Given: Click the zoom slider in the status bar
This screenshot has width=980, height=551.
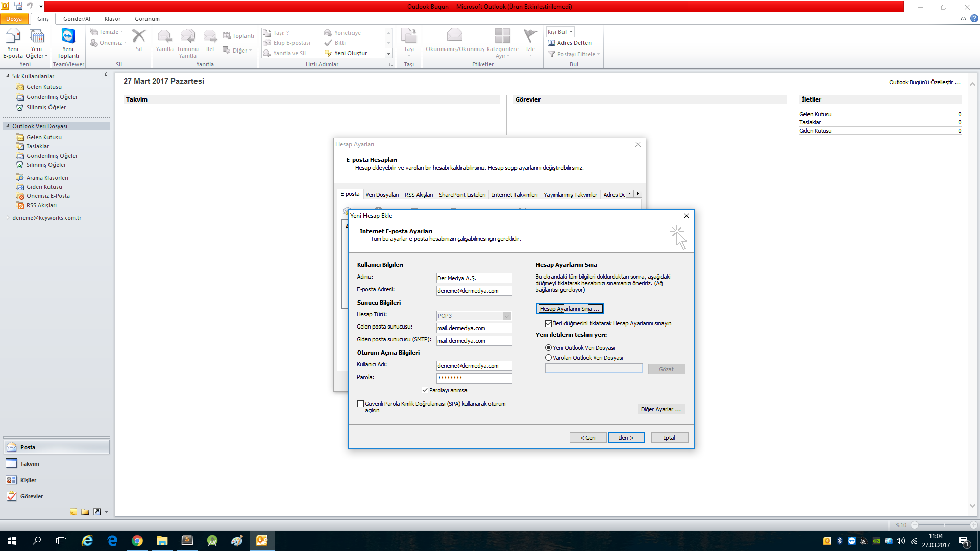Looking at the screenshot, I should [944, 525].
